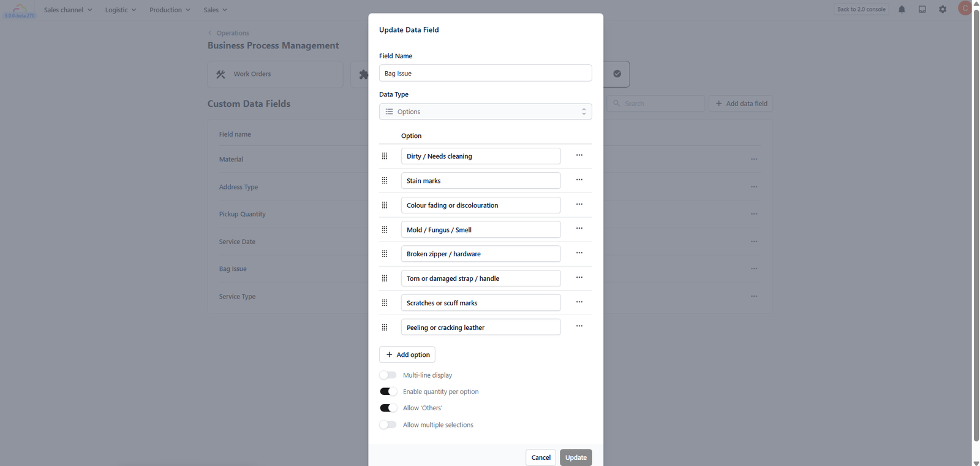Enable Multi-line display toggle

click(x=388, y=375)
